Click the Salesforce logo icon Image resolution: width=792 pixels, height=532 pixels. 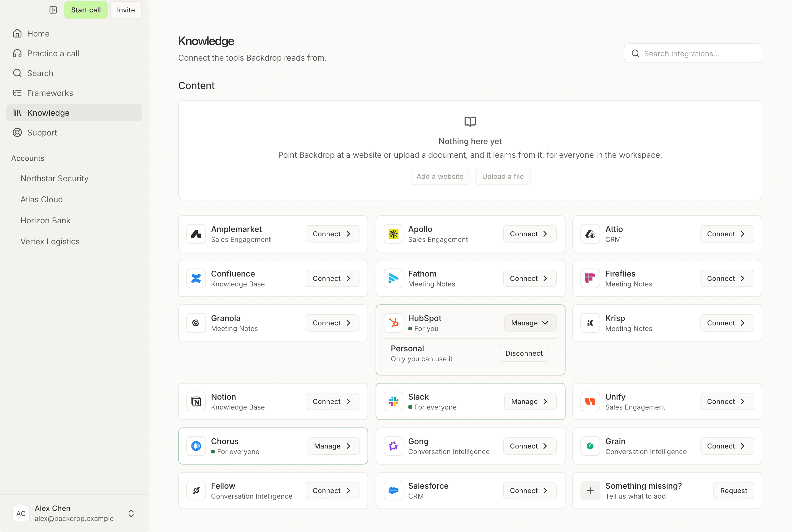pos(393,491)
